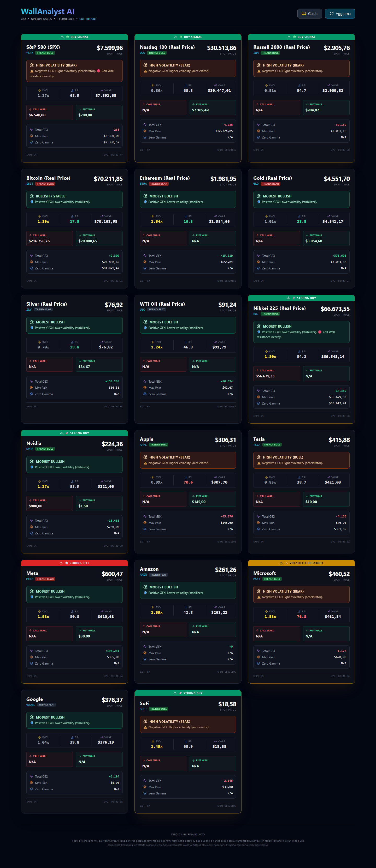The width and height of the screenshot is (376, 868).
Task: Select the Strong Buy banner on SoFi card
Action: (x=188, y=693)
